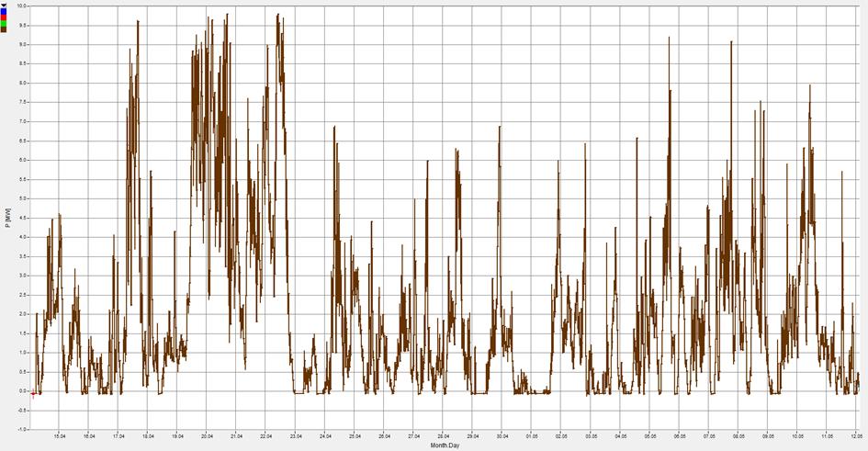
Task: Click the '28.04' x-axis date label
Action: (x=443, y=436)
